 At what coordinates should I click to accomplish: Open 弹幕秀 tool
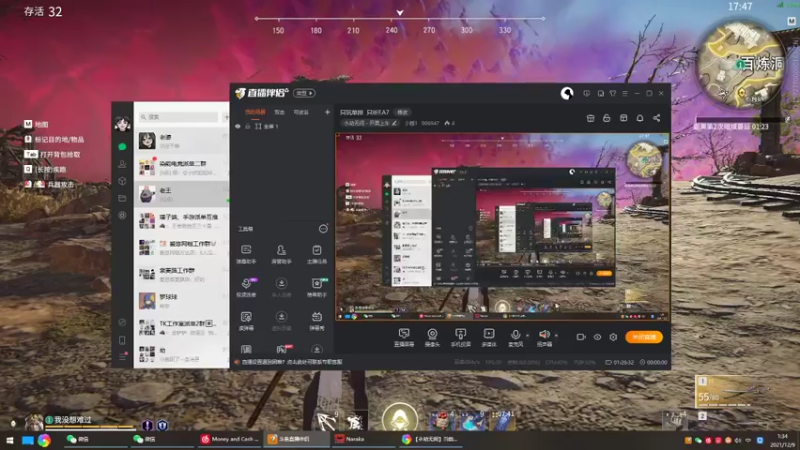316,321
